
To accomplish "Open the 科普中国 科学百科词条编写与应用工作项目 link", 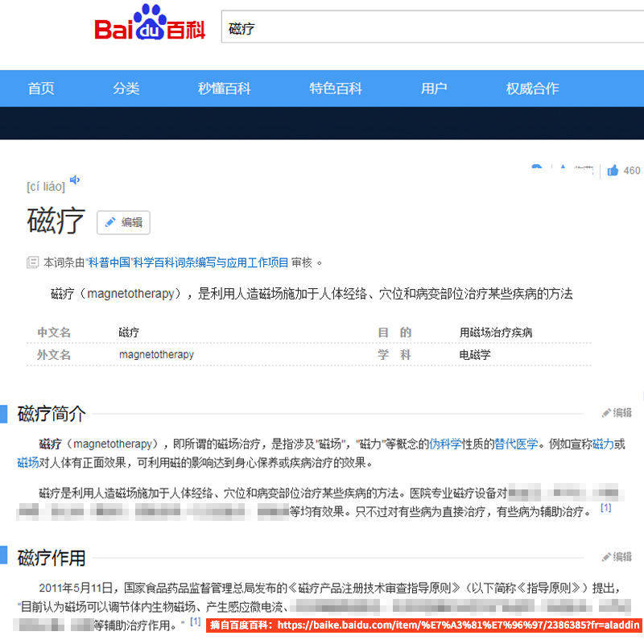I will (x=187, y=262).
